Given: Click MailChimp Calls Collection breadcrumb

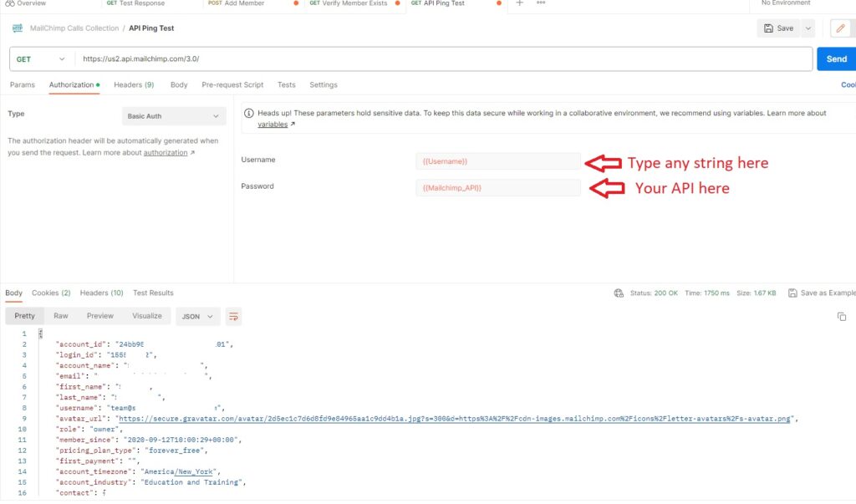Looking at the screenshot, I should click(x=74, y=28).
